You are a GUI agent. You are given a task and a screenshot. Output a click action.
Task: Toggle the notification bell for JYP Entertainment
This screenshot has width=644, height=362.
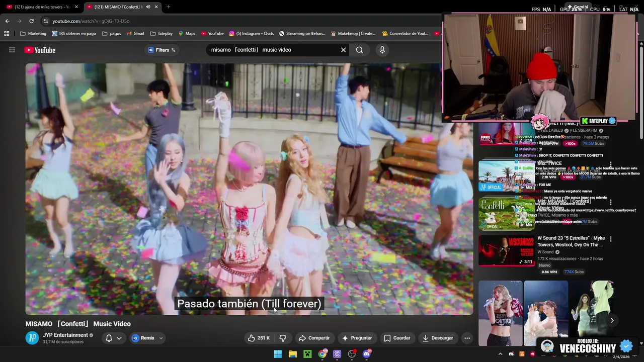tap(109, 338)
